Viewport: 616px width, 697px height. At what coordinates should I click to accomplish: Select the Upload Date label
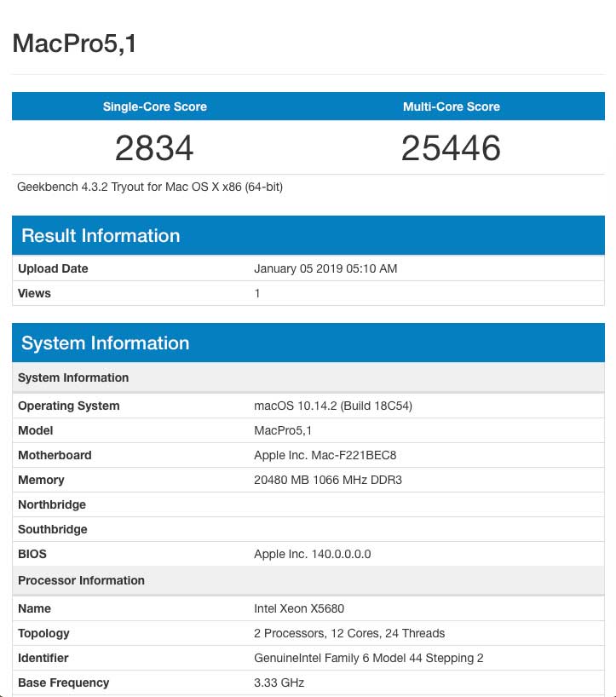tap(53, 268)
